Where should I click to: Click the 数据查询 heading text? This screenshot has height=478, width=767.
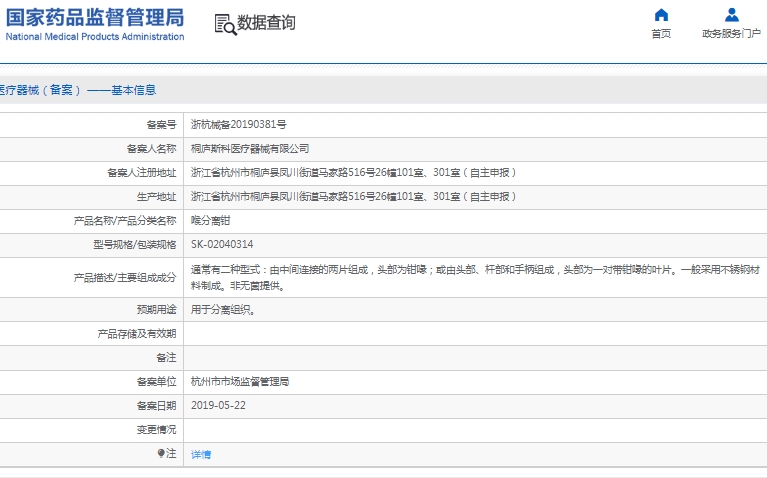266,23
